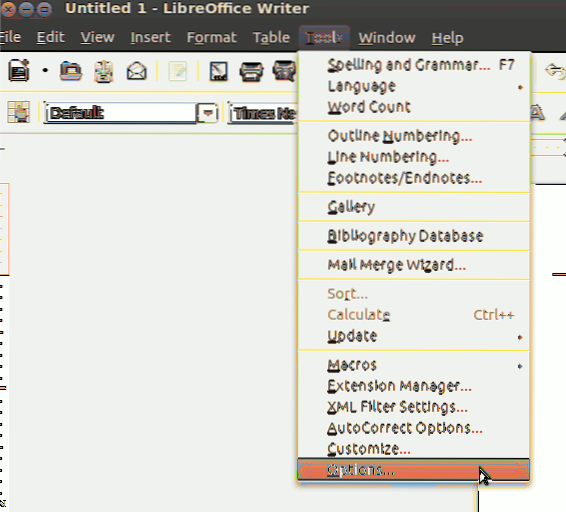This screenshot has height=512, width=566.
Task: Choose Spelling and Grammar from Tools menu
Action: [414, 65]
